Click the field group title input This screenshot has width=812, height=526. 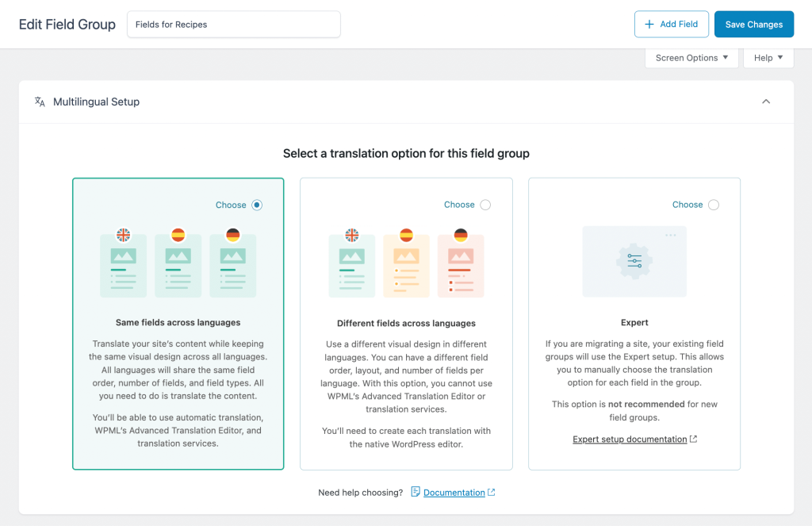click(234, 25)
